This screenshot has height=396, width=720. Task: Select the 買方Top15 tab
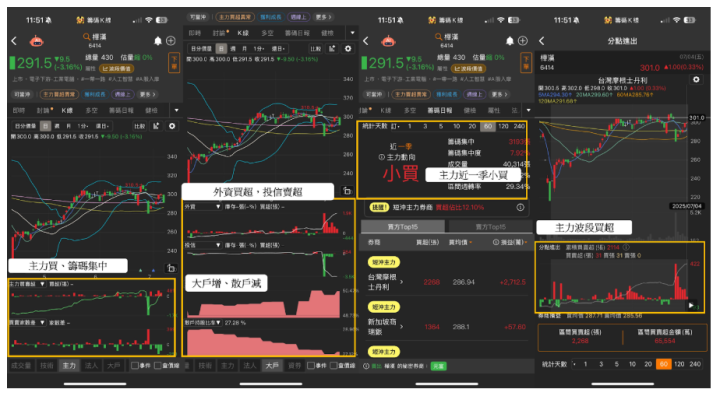click(403, 226)
